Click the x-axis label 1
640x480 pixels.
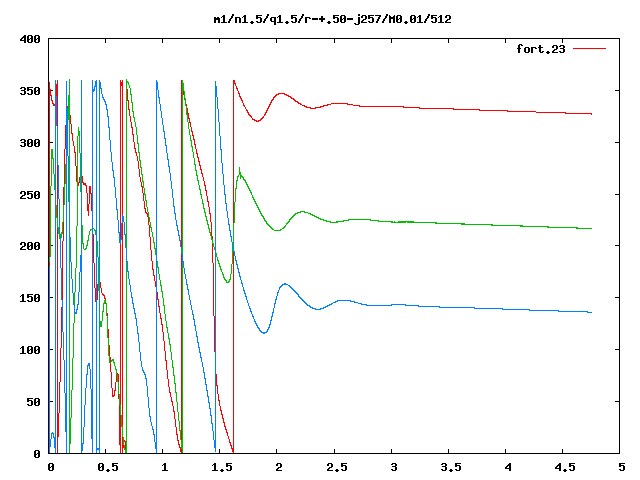[x=164, y=467]
